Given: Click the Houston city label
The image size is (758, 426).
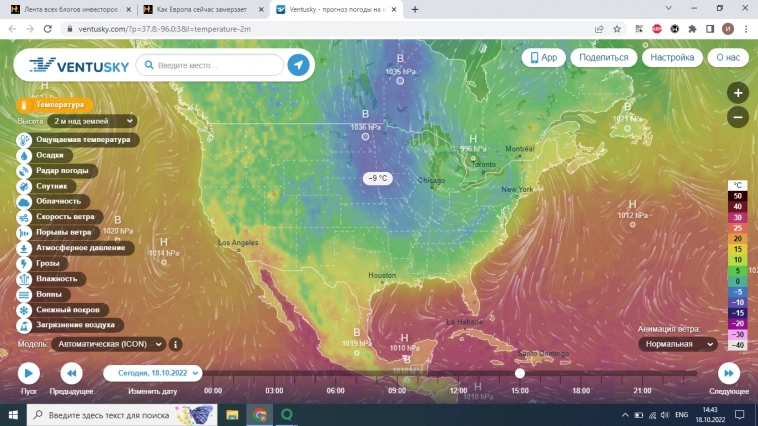Looking at the screenshot, I should pos(382,275).
